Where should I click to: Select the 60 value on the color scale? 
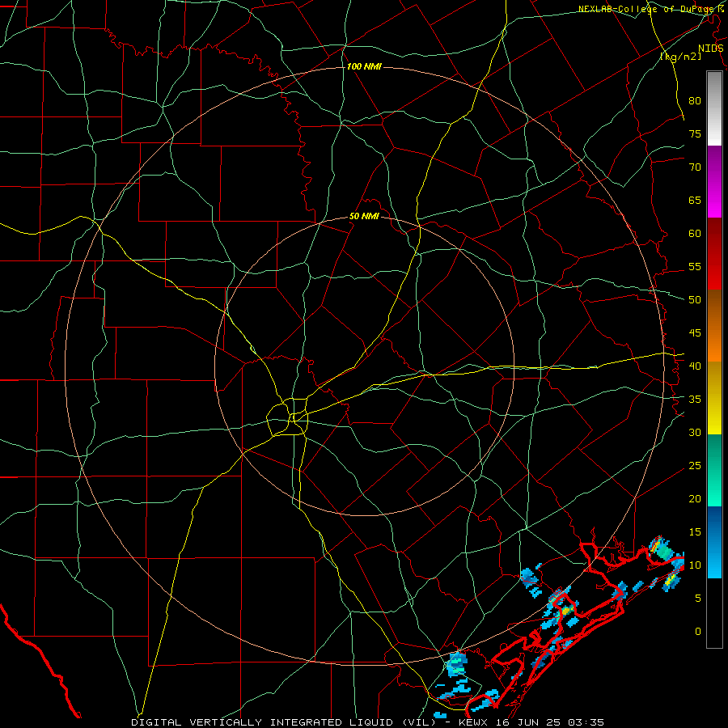coord(695,234)
